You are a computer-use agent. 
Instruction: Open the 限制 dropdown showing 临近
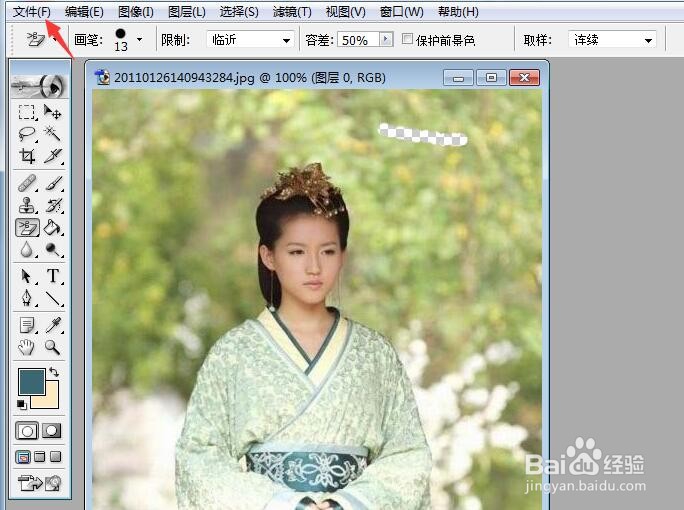pos(250,40)
